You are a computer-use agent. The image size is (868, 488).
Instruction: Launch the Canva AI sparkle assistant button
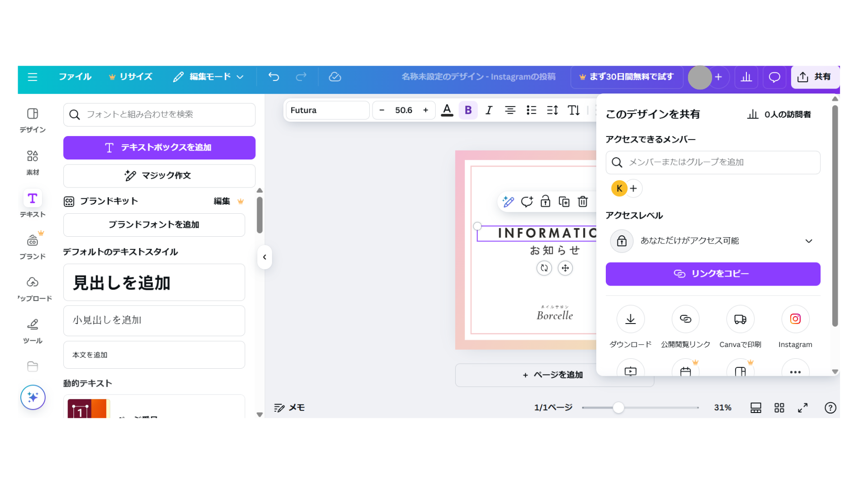pos(33,397)
